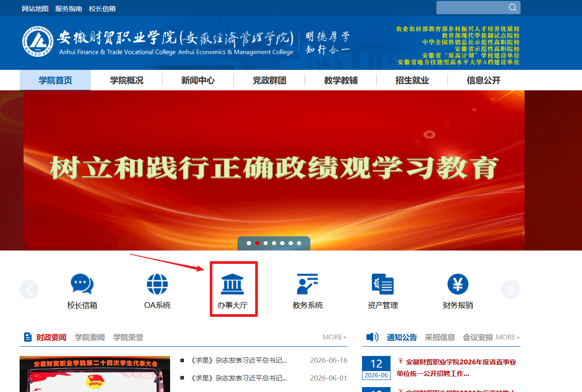Open the 资产管理 icon
Image resolution: width=582 pixels, height=392 pixels.
point(383,284)
